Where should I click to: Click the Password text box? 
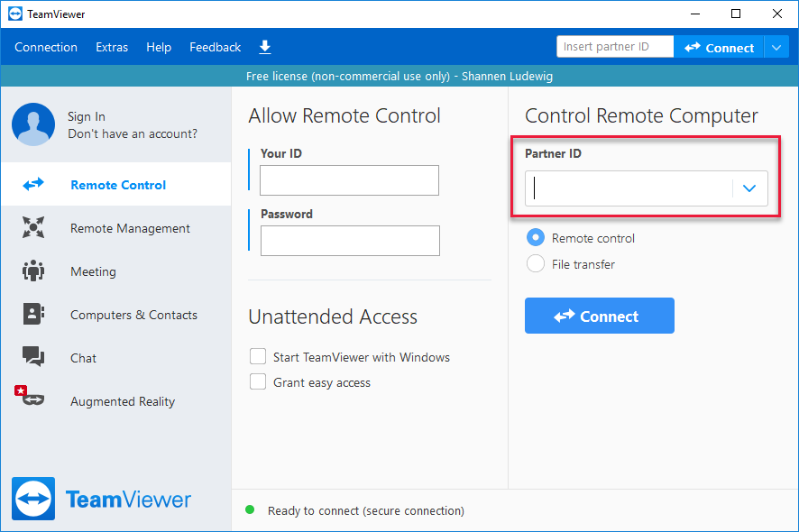350,241
